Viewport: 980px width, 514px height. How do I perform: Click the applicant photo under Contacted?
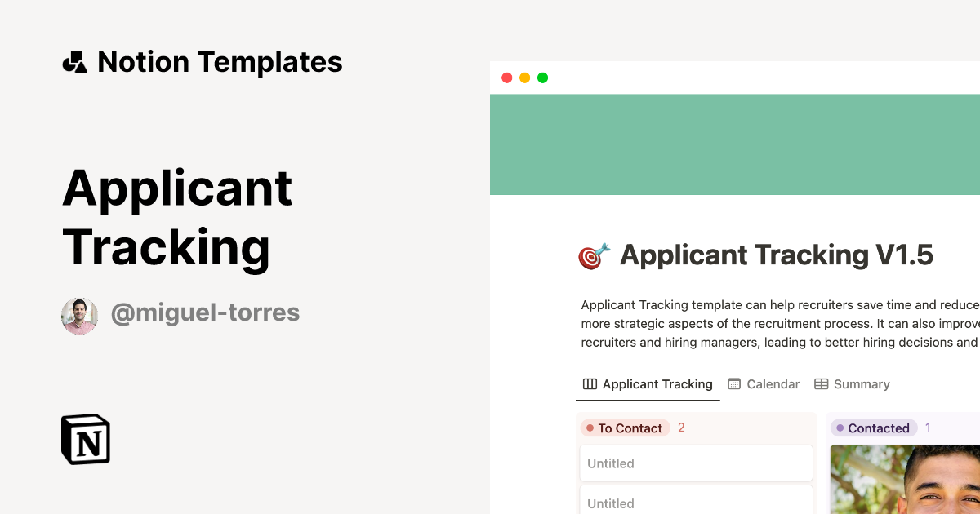(x=906, y=480)
